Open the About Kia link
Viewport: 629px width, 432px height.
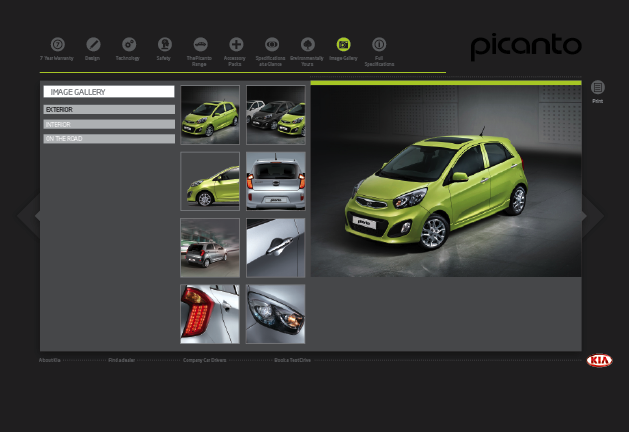coord(50,360)
